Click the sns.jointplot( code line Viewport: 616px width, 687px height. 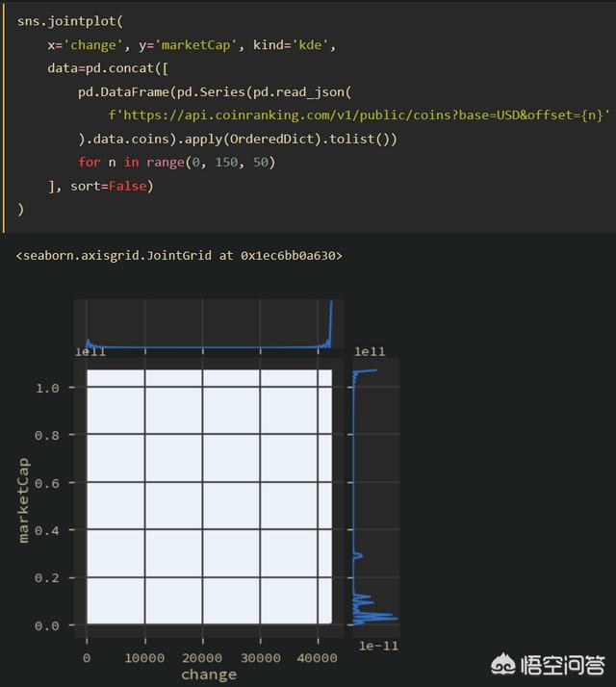[x=70, y=21]
